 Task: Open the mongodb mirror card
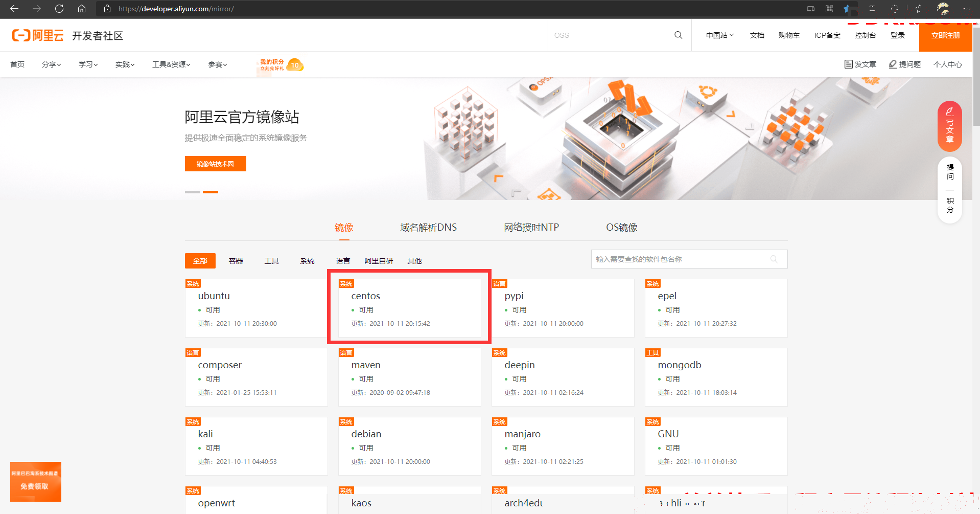[716, 377]
